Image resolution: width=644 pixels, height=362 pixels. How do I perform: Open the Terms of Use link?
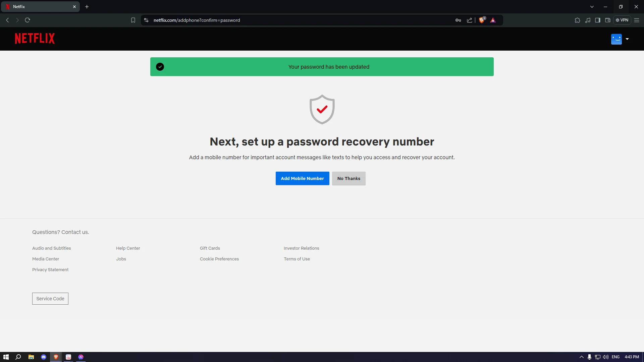tap(297, 259)
